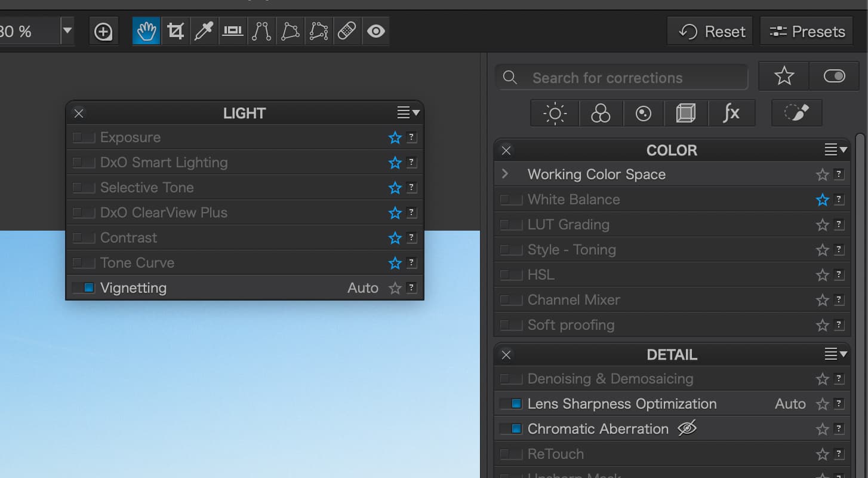Enable the Exposure correction toggle
Screen dimensions: 868x478
pyautogui.click(x=84, y=137)
